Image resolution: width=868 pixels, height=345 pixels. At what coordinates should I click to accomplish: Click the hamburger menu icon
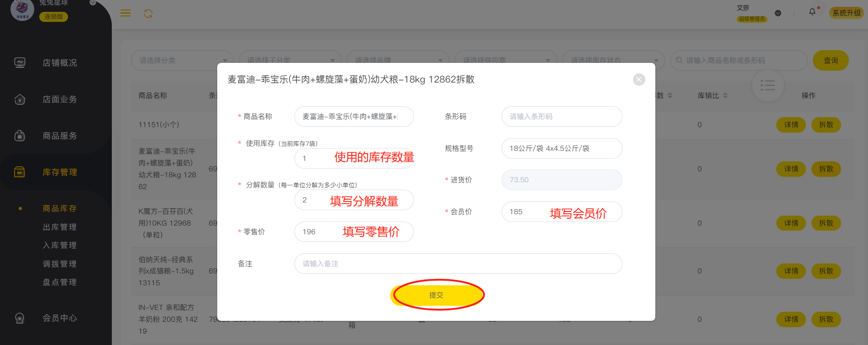125,13
